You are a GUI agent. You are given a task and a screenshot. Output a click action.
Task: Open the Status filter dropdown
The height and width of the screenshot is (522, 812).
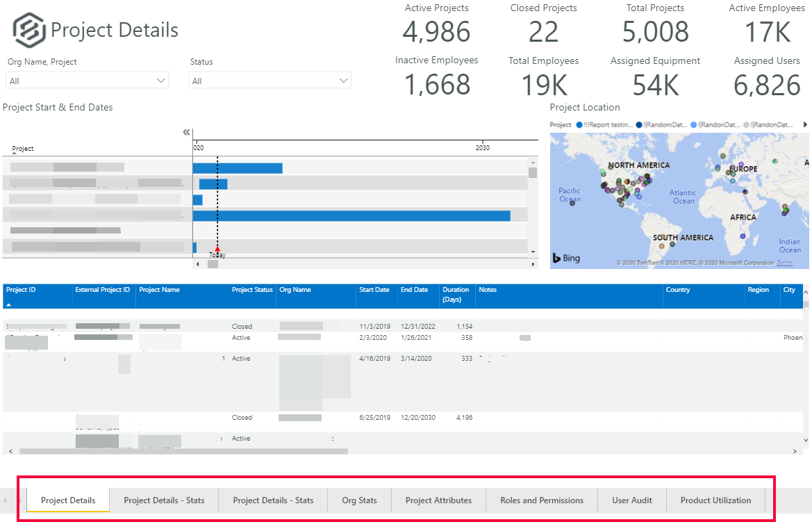pyautogui.click(x=270, y=81)
